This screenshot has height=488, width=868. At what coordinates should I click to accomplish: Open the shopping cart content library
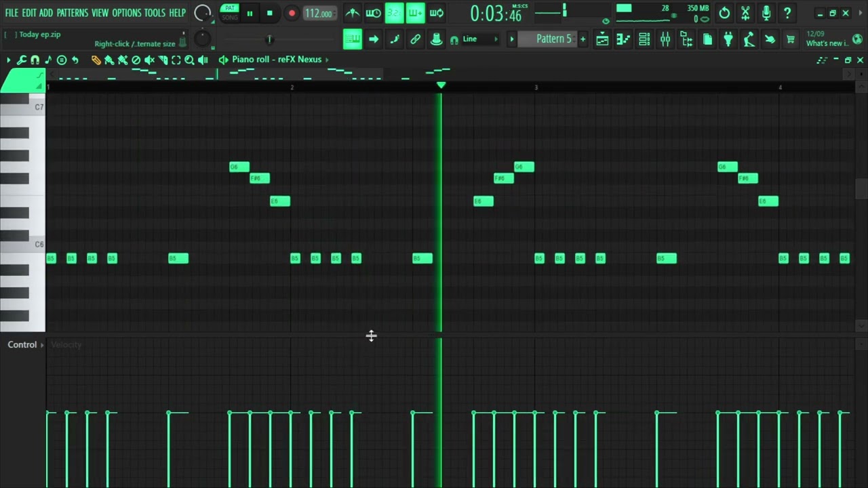pos(791,39)
